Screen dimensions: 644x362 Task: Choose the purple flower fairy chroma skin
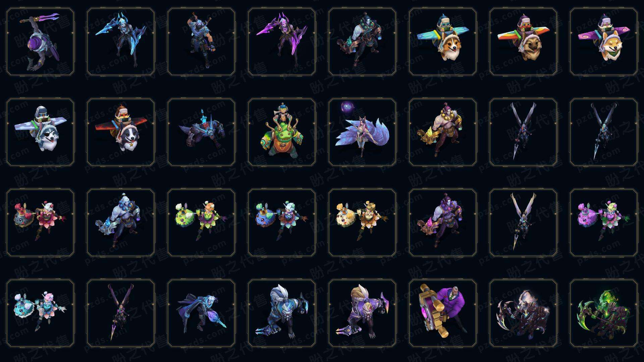coord(604,223)
